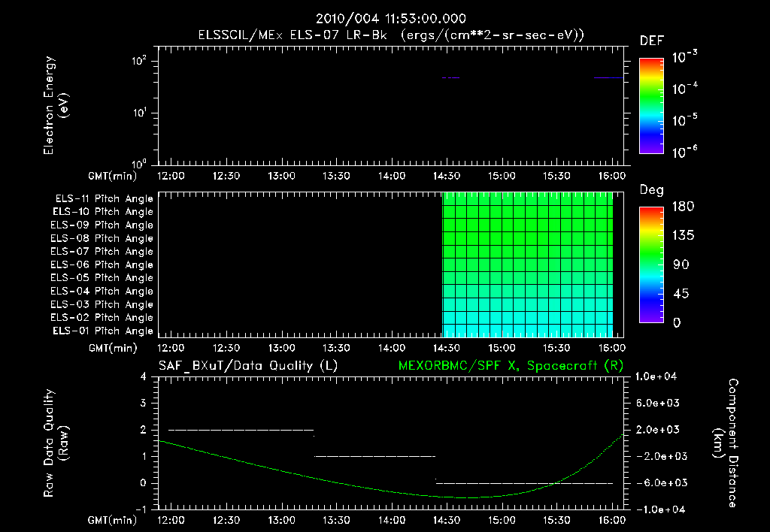The image size is (770, 532).
Task: Click the 180 label on Deg color bar
Action: 684,207
